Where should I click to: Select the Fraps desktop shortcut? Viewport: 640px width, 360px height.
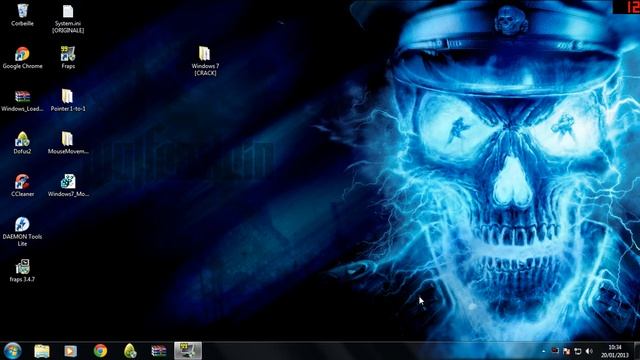tap(68, 58)
